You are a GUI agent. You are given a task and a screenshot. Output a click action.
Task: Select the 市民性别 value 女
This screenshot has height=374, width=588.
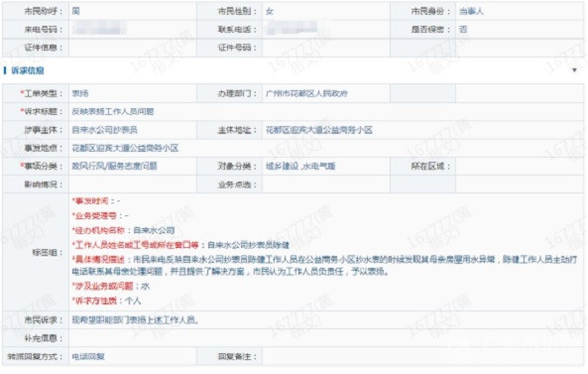pyautogui.click(x=270, y=11)
